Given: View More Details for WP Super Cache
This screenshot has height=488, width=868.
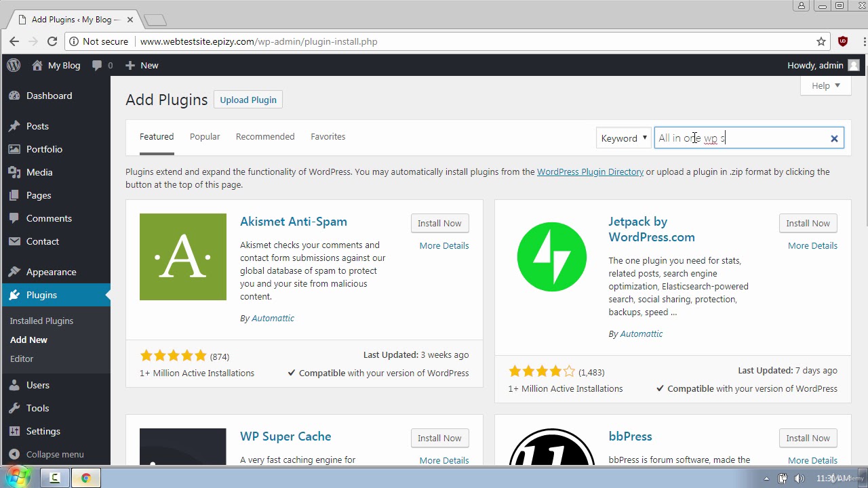Looking at the screenshot, I should (444, 460).
